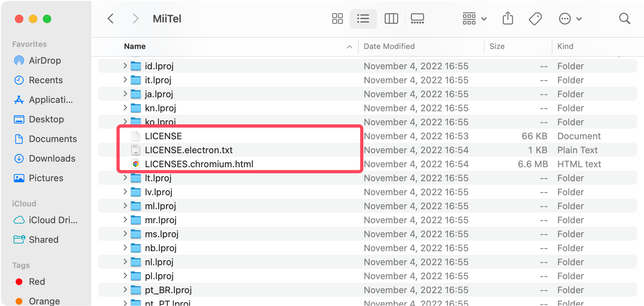
Task: Expand the nb.lproj folder
Action: (125, 248)
